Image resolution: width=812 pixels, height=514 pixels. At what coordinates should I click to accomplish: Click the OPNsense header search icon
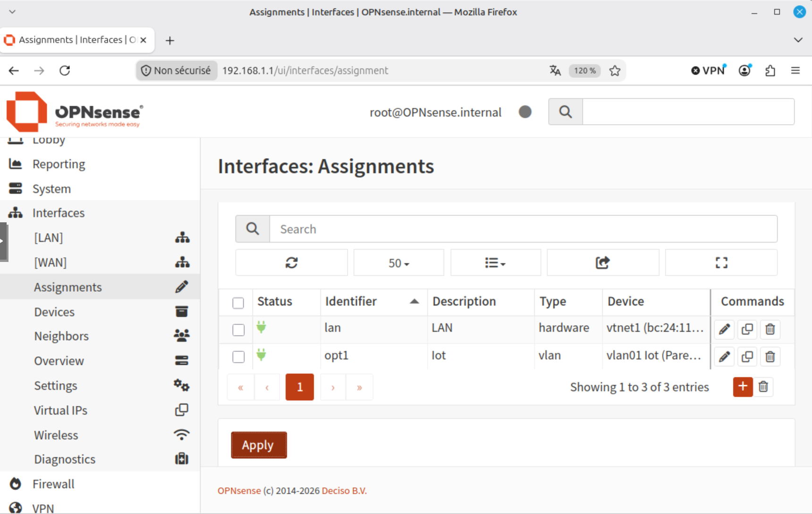(x=566, y=112)
